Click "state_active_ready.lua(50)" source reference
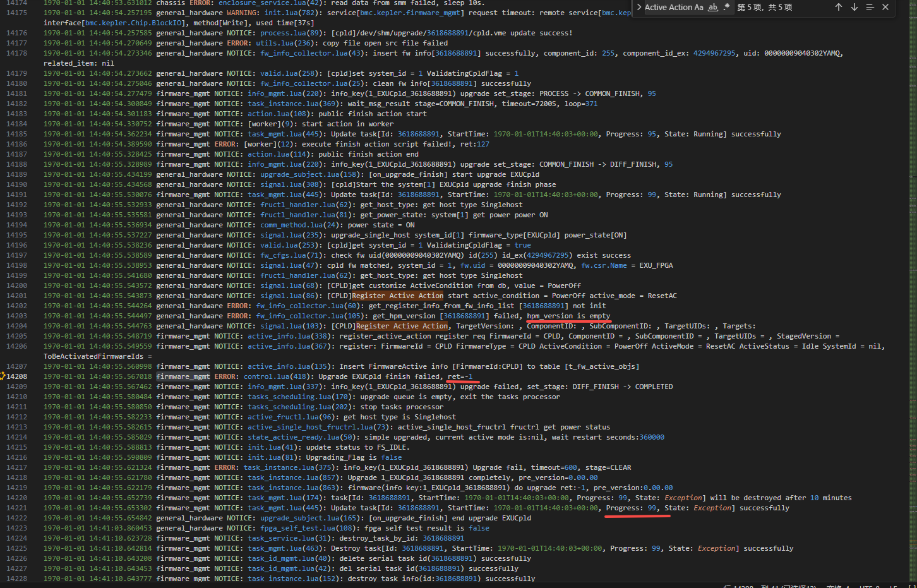917x588 pixels. [302, 437]
